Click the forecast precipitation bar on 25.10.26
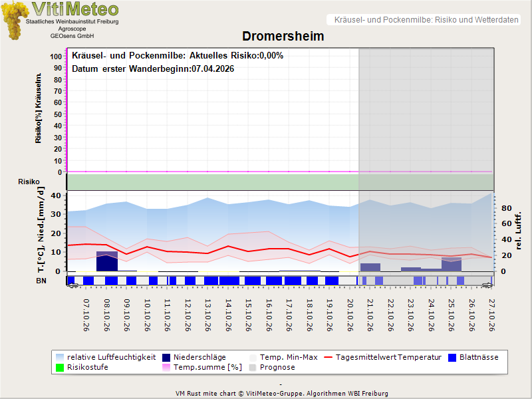 pyautogui.click(x=452, y=264)
